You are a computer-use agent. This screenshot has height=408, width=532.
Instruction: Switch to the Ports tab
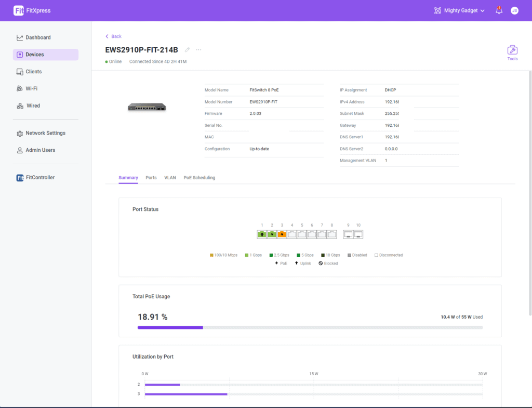coord(151,178)
